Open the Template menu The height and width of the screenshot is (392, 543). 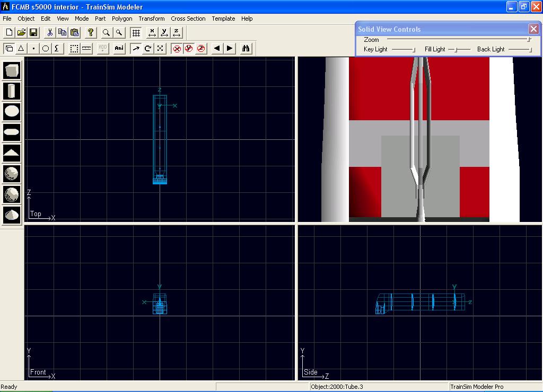pyautogui.click(x=223, y=19)
